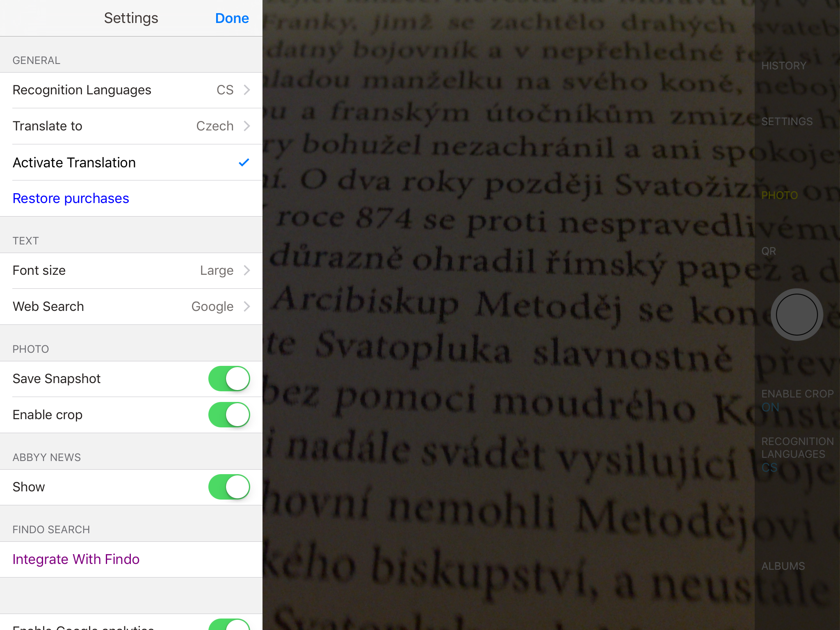Tap Done to close Settings
840x630 pixels.
(232, 18)
